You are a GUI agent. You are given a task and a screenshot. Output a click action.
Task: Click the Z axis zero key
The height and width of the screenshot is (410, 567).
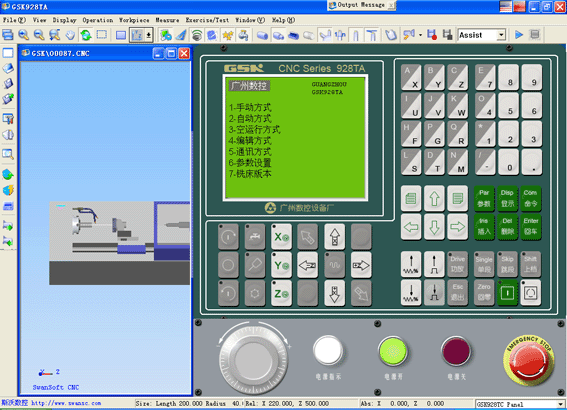tap(281, 293)
